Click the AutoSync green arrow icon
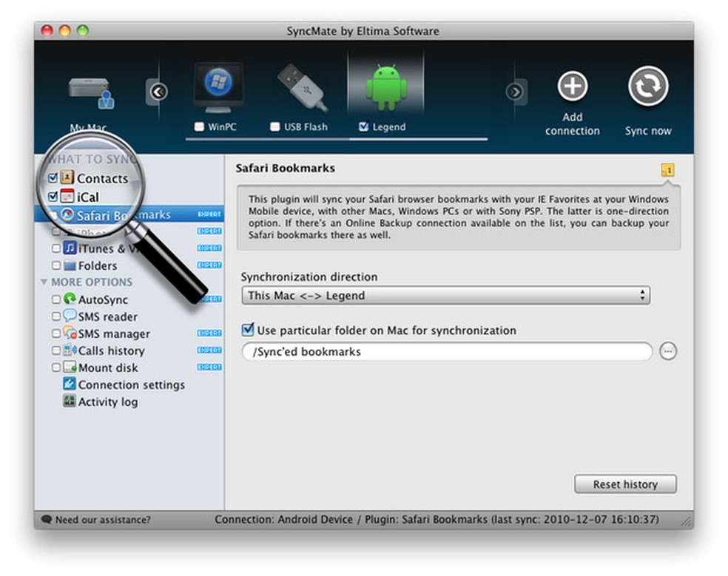The height and width of the screenshot is (576, 728). (x=70, y=299)
